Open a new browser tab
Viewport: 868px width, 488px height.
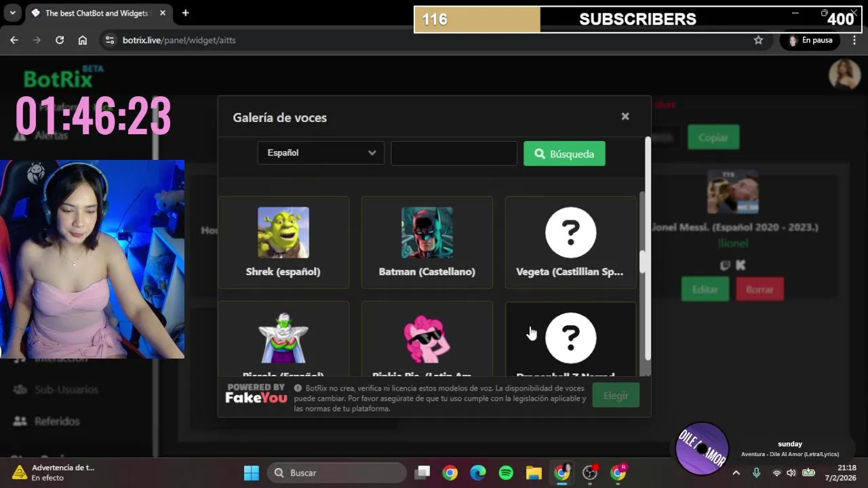click(185, 13)
